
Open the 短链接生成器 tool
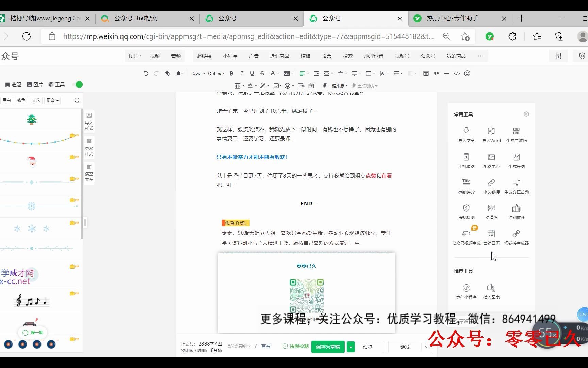[x=516, y=237]
